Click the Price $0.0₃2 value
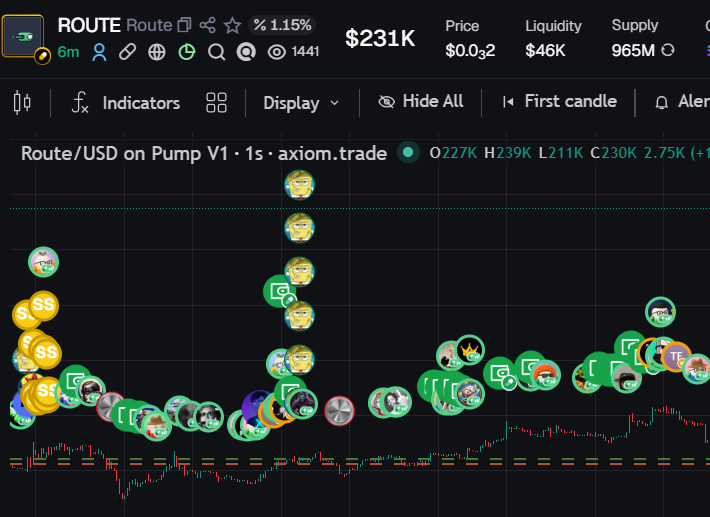The image size is (710, 517). tap(470, 51)
